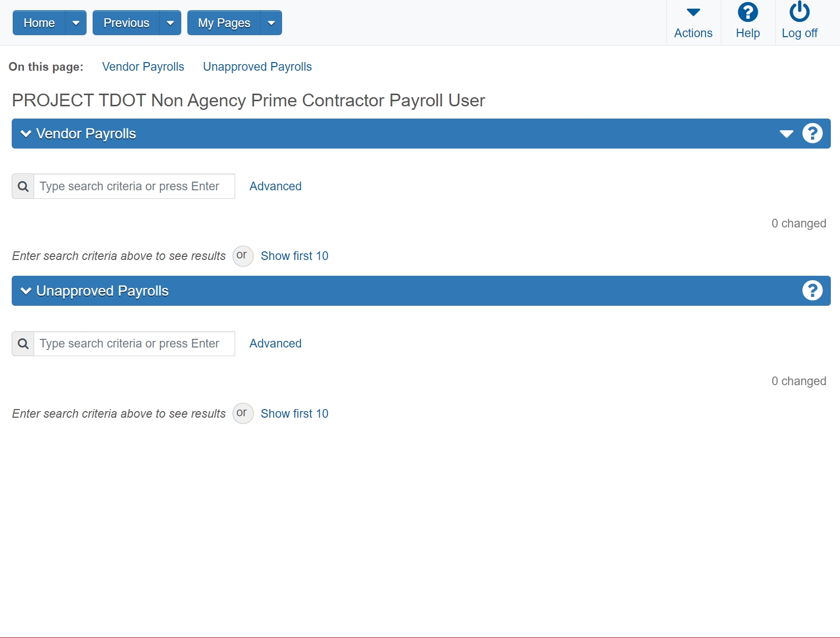Jump to Unapproved Payrolls section link
840x638 pixels.
[x=257, y=67]
